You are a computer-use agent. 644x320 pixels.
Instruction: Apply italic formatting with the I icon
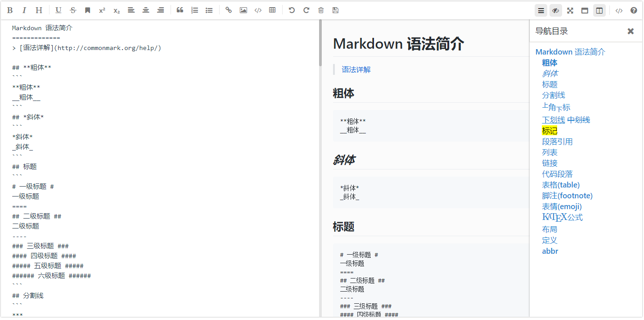(24, 10)
